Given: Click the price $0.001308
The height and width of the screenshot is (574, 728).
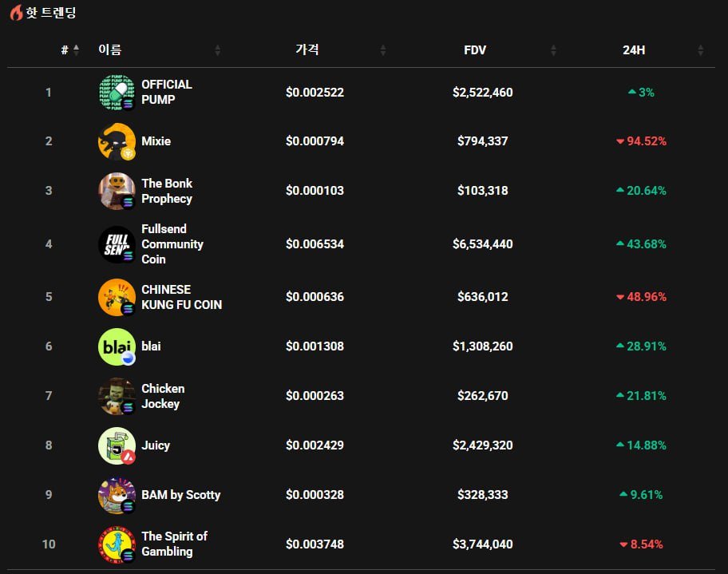Looking at the screenshot, I should (315, 346).
